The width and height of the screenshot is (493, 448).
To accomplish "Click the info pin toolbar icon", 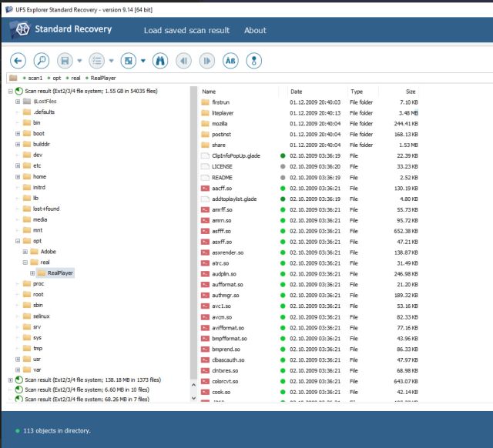I will point(253,61).
